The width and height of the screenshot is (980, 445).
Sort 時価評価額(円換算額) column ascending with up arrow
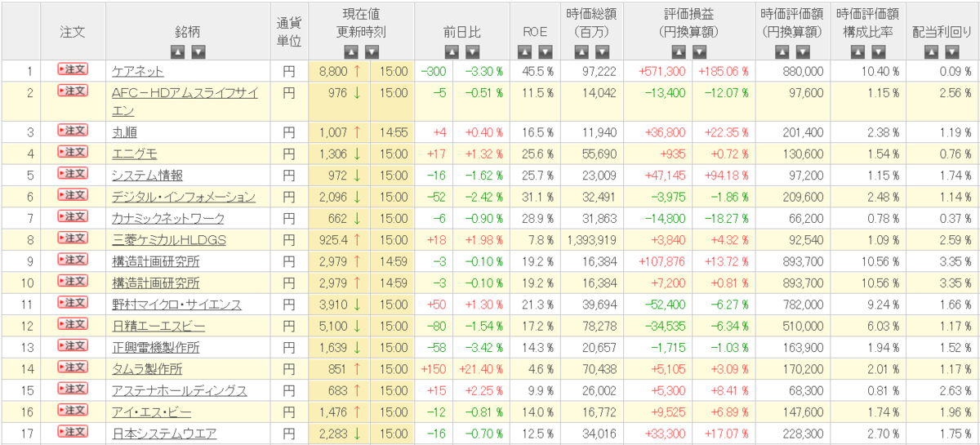coord(782,52)
